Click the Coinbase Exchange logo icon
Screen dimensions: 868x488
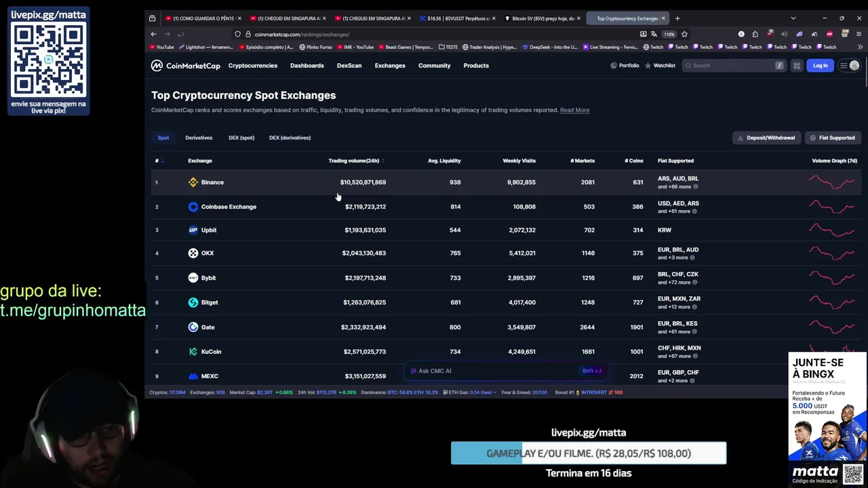193,207
